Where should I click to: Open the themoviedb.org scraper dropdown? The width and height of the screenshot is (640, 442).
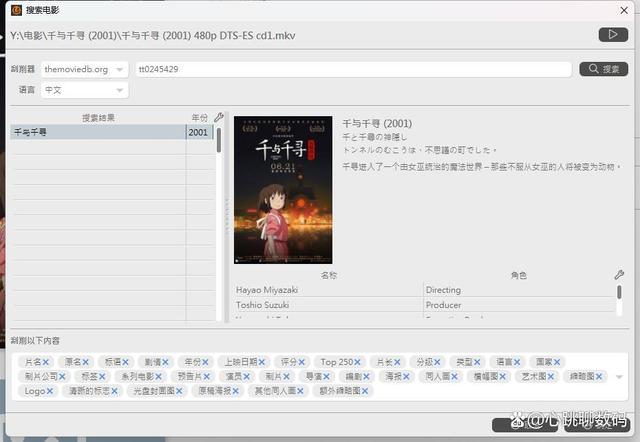(x=84, y=69)
